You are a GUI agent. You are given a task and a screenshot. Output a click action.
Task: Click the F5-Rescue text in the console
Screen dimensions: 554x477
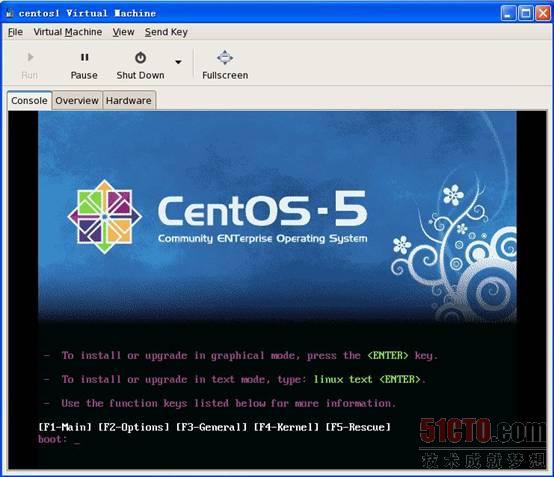click(358, 427)
